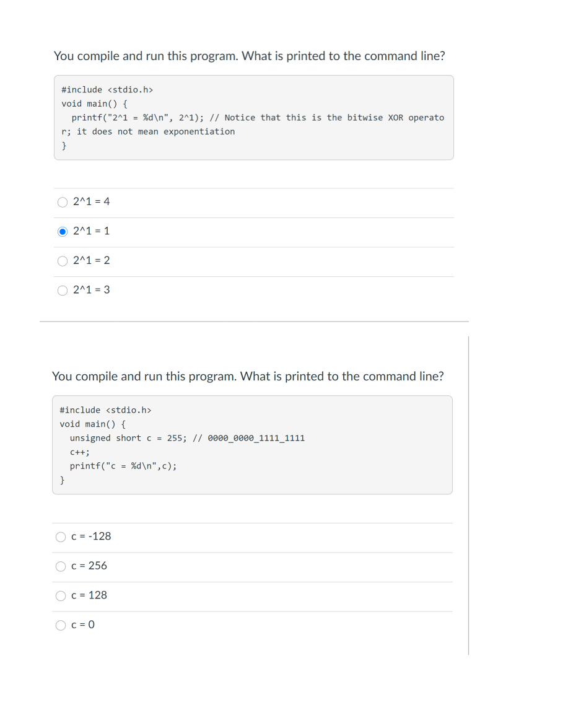The height and width of the screenshot is (728, 568).
Task: Click the currently selected 2^1 = 1 answer
Action: [x=90, y=231]
